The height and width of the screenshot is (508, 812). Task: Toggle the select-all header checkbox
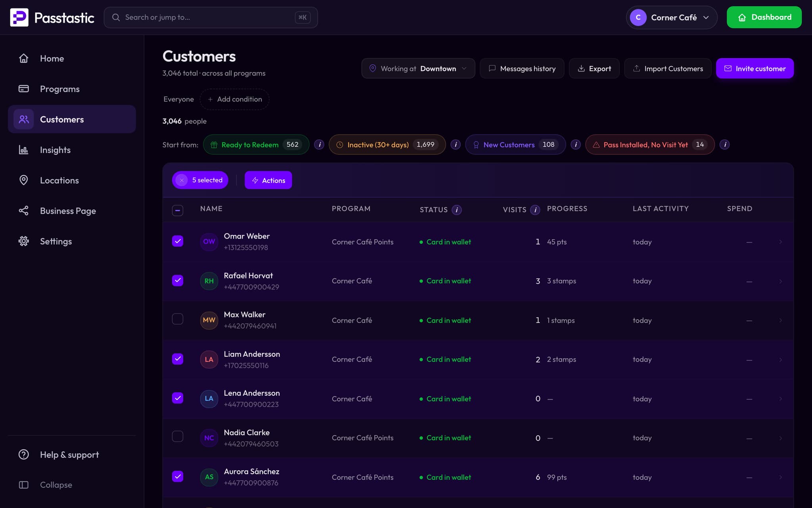(178, 210)
